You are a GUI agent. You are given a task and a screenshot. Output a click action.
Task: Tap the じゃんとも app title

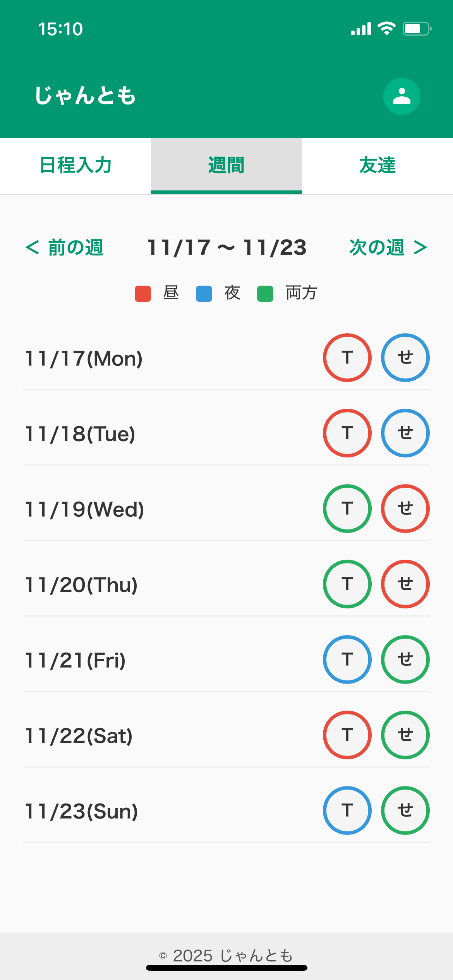tap(85, 96)
